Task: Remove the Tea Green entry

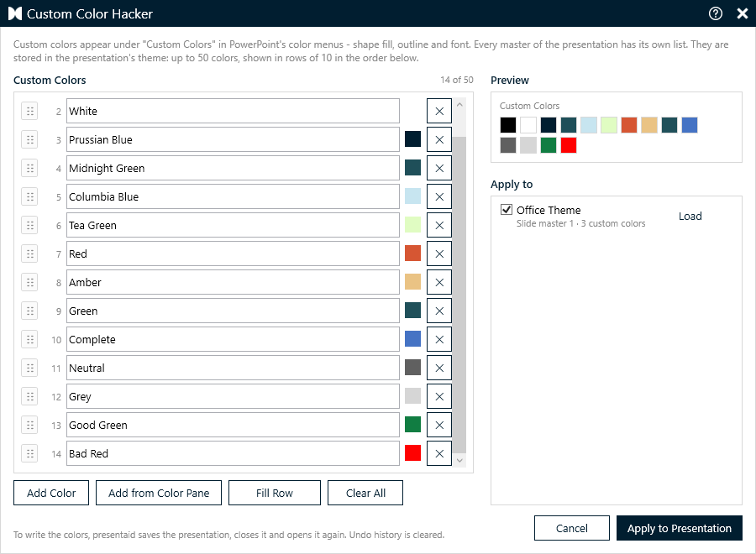Action: 439,225
